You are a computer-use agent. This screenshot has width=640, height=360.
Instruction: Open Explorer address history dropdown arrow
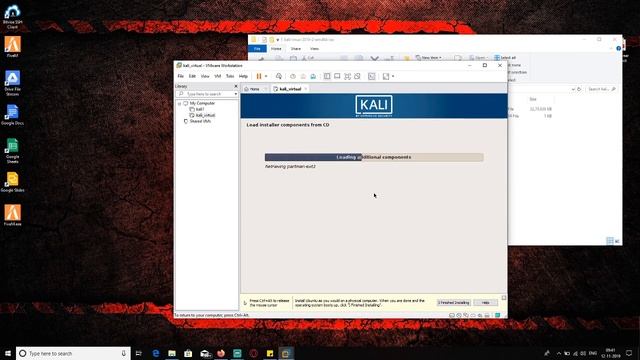coord(573,89)
